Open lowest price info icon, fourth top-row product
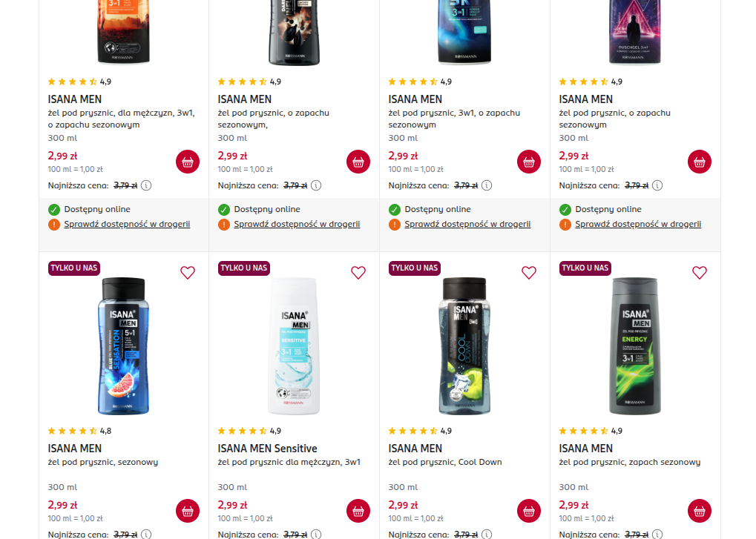This screenshot has height=539, width=756. pos(657,185)
